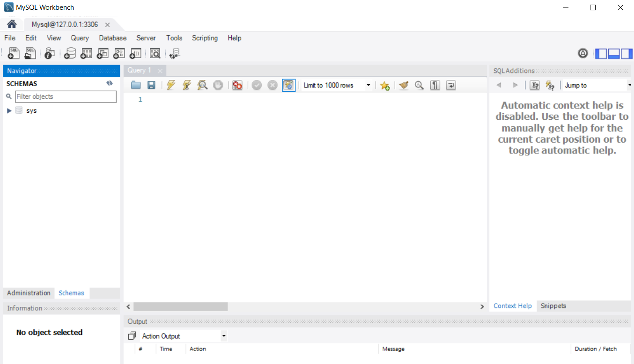
Task: Beautify the SQL script with the broom icon
Action: click(404, 85)
